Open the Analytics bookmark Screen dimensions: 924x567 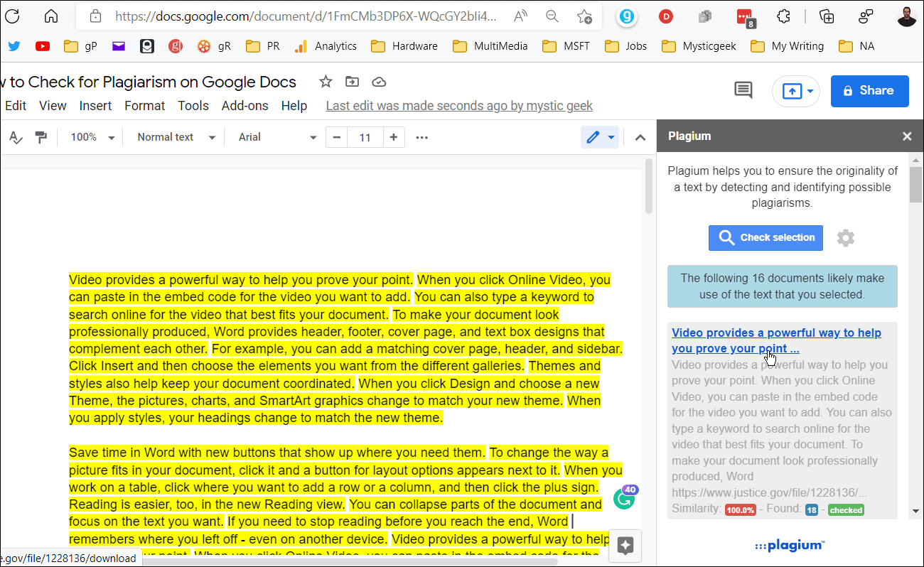326,46
